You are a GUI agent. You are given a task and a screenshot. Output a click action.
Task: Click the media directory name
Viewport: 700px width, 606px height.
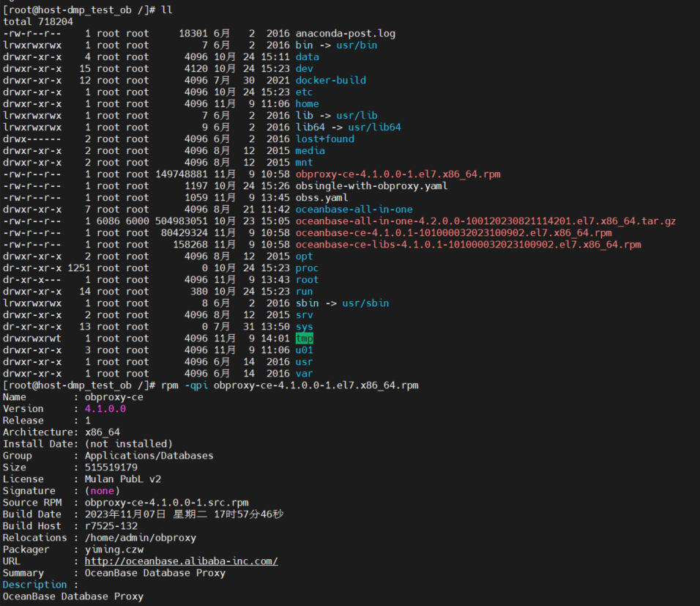click(x=310, y=151)
